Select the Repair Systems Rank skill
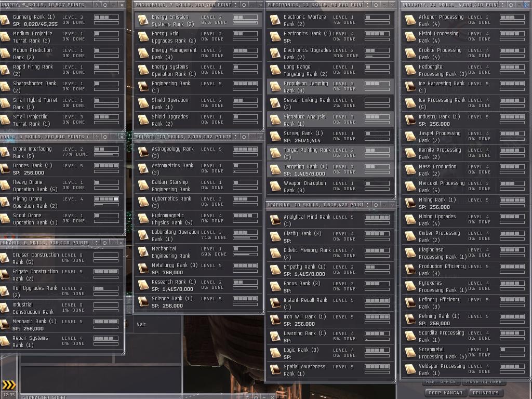This screenshot has height=399, width=532. 62,341
